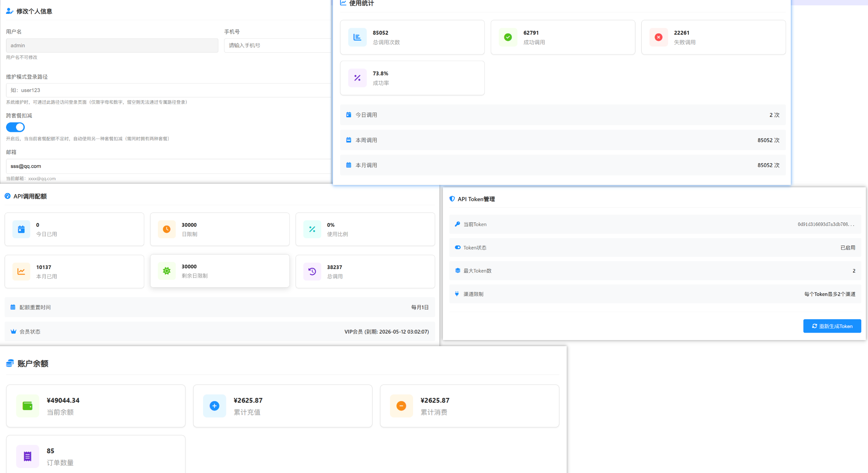Click the 22261 失败调用 value
Image resolution: width=868 pixels, height=473 pixels.
point(682,33)
